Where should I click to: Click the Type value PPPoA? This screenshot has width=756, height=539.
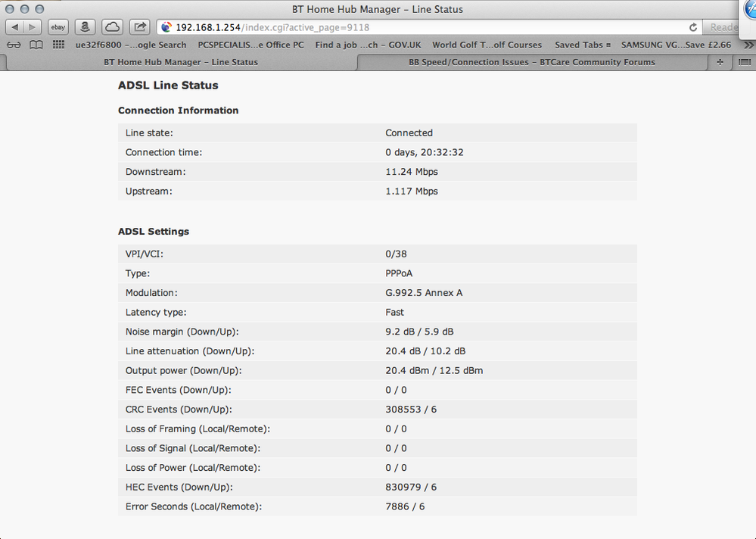[x=399, y=273]
